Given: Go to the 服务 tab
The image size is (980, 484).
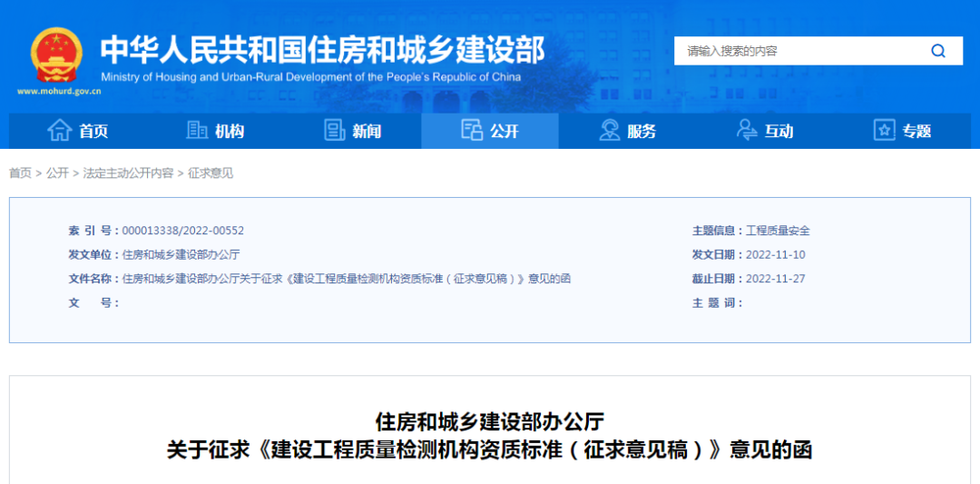Looking at the screenshot, I should tap(627, 131).
